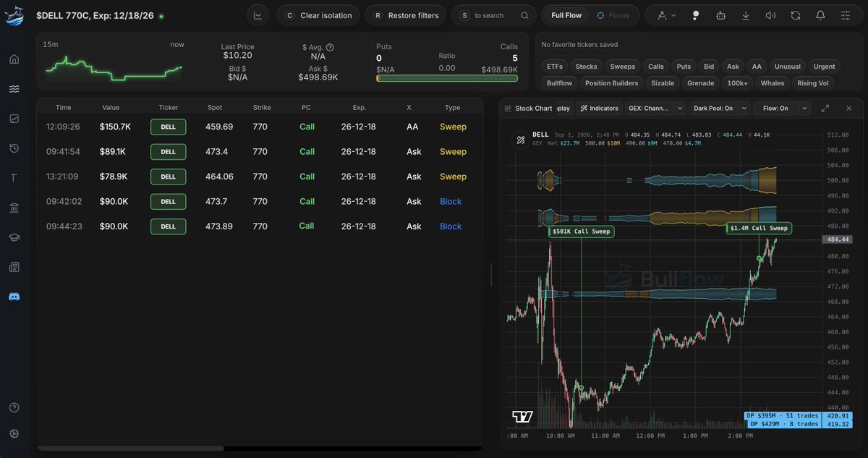Open the education cap sidebar icon
The image size is (868, 458).
pos(14,237)
